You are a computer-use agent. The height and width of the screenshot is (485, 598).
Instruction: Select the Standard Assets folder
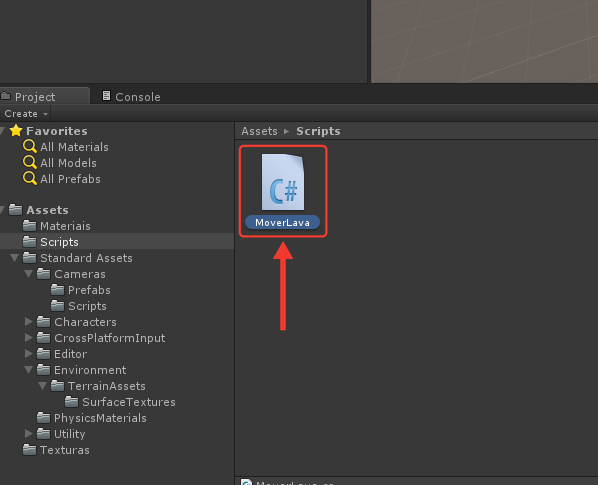(x=86, y=258)
